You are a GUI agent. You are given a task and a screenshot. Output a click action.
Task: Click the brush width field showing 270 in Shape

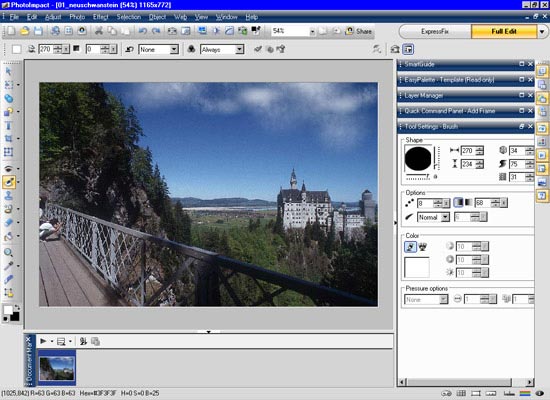(468, 151)
